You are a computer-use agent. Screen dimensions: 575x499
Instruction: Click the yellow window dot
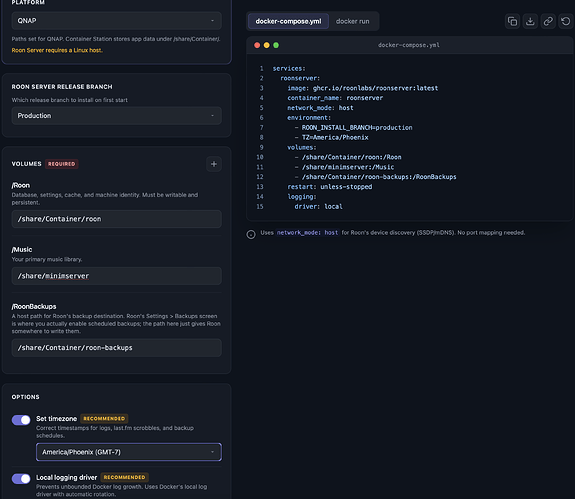[267, 45]
